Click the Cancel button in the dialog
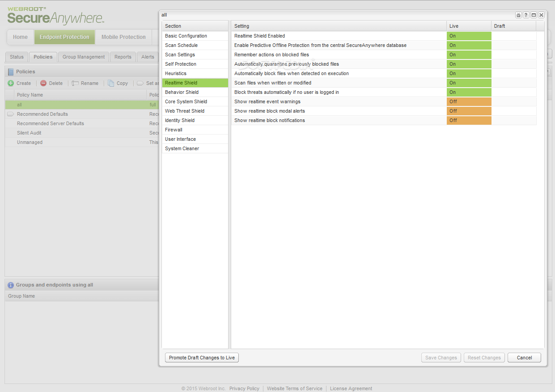The height and width of the screenshot is (392, 555). pyautogui.click(x=524, y=358)
